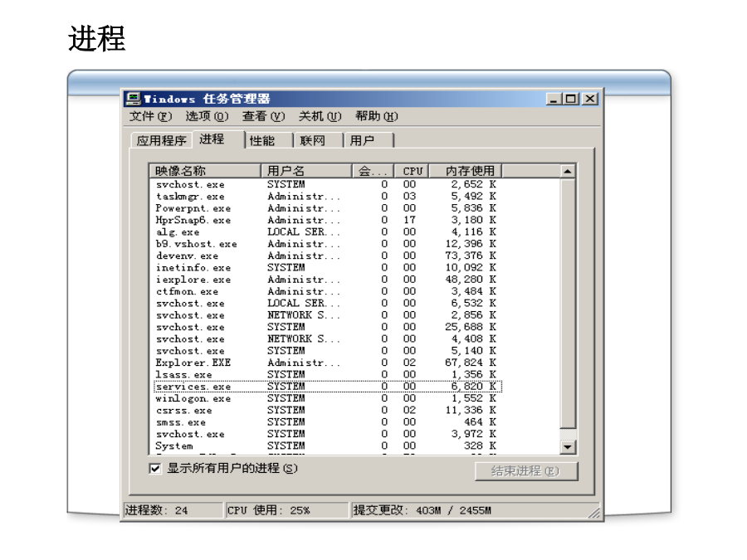Select the 进程 tab
This screenshot has height=560, width=747.
[x=217, y=139]
